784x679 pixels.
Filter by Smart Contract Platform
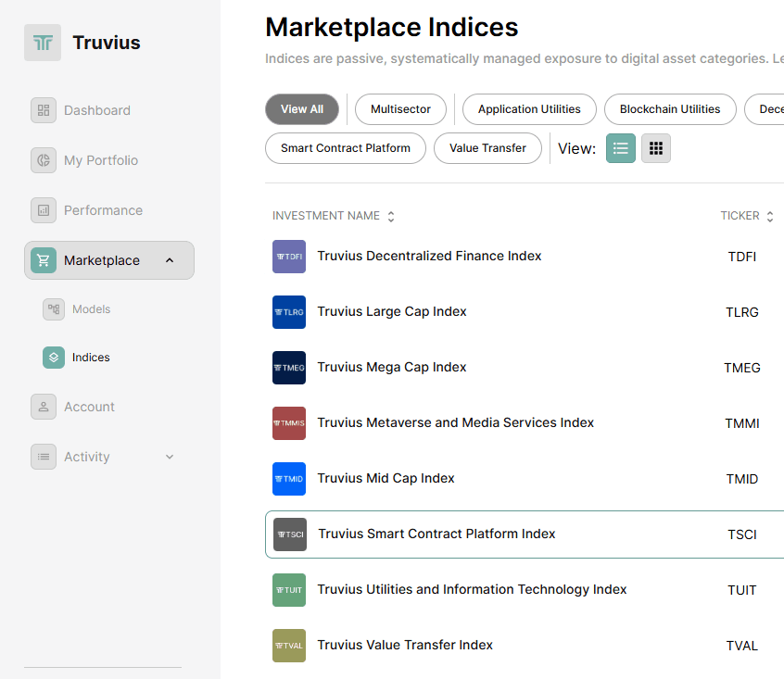click(x=345, y=148)
